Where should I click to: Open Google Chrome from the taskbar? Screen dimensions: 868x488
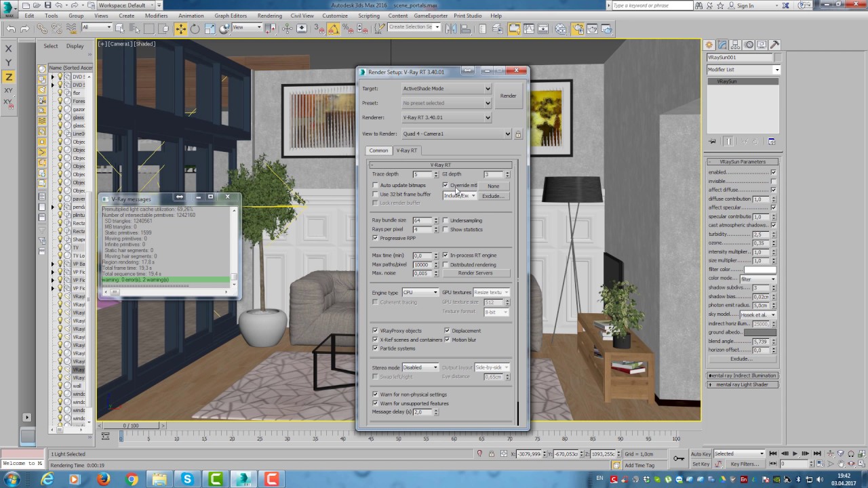[132, 480]
